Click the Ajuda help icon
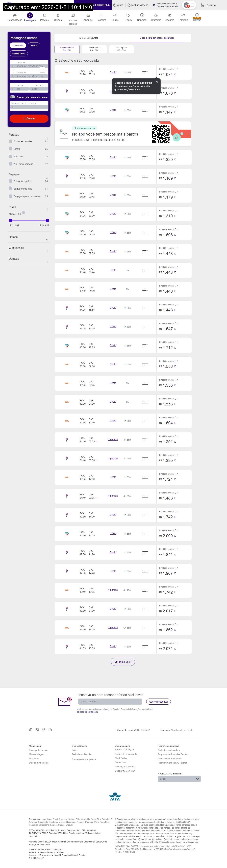 [115, 5]
